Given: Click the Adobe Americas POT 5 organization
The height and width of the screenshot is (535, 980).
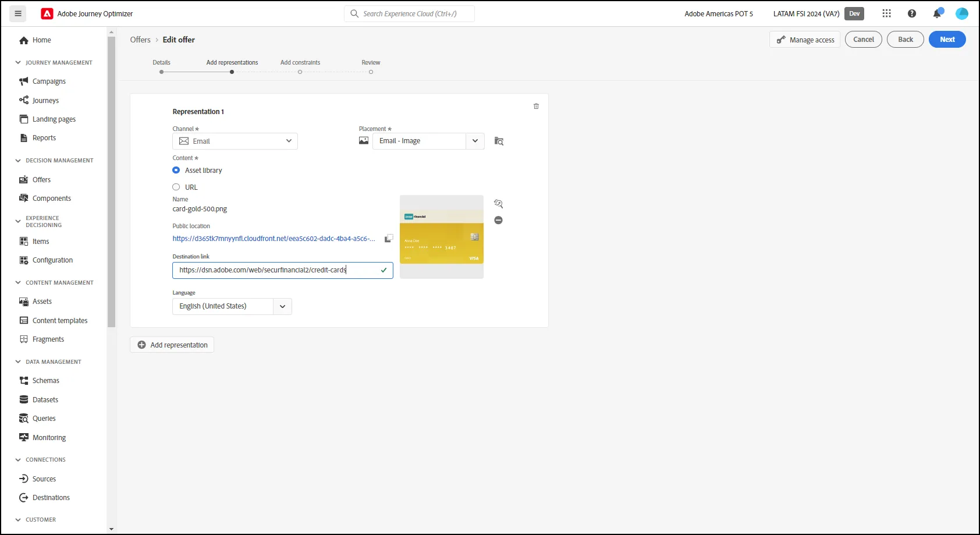Looking at the screenshot, I should 719,14.
